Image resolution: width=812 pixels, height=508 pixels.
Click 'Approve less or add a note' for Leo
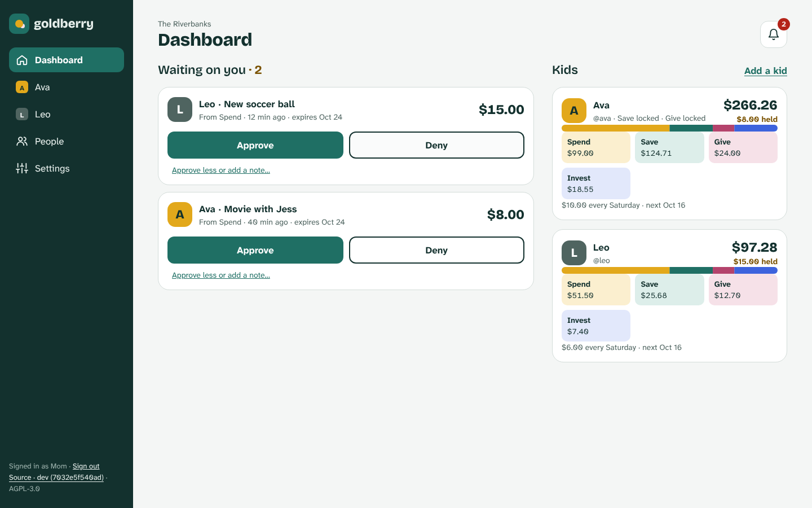[221, 170]
